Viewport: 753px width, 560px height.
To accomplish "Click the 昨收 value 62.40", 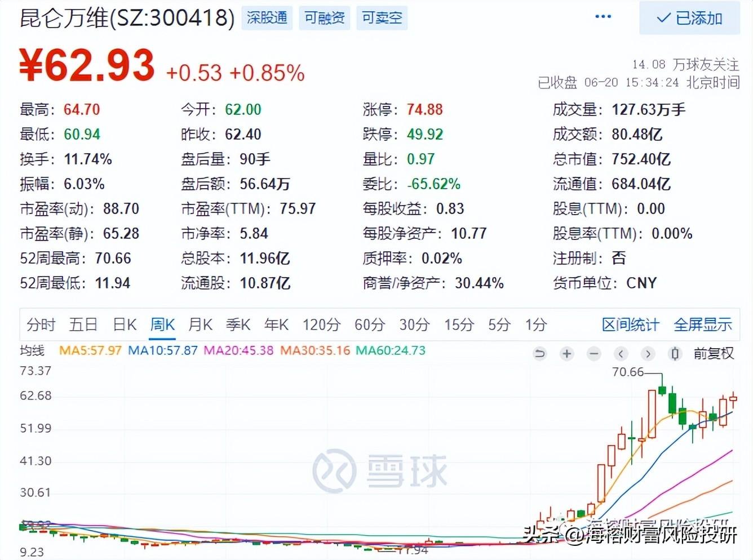I will tap(243, 134).
